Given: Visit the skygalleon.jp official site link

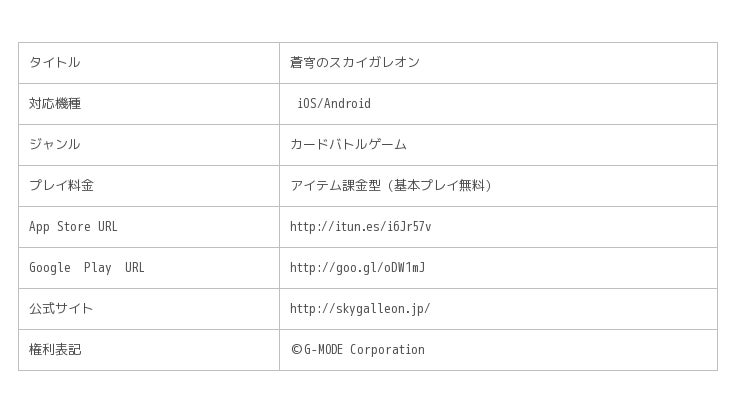Looking at the screenshot, I should click(360, 309).
